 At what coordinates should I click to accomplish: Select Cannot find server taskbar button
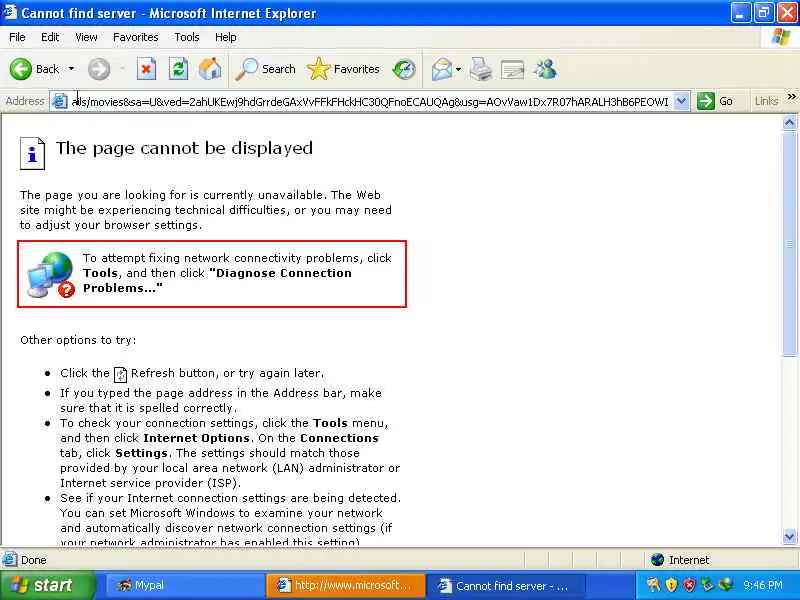coord(505,586)
